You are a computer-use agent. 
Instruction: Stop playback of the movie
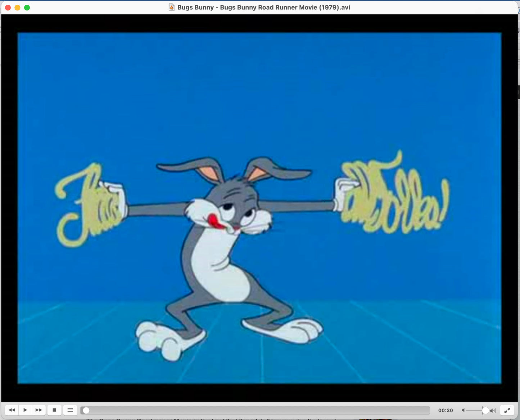tap(54, 410)
